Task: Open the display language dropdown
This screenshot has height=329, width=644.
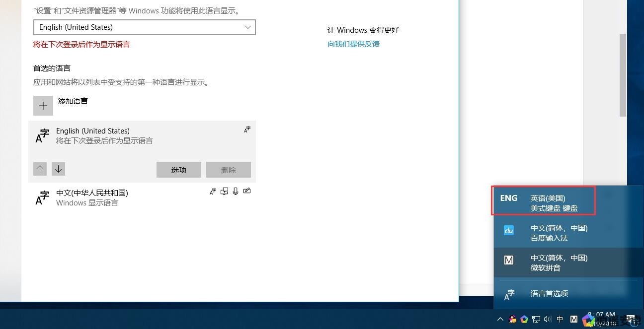Action: [144, 27]
